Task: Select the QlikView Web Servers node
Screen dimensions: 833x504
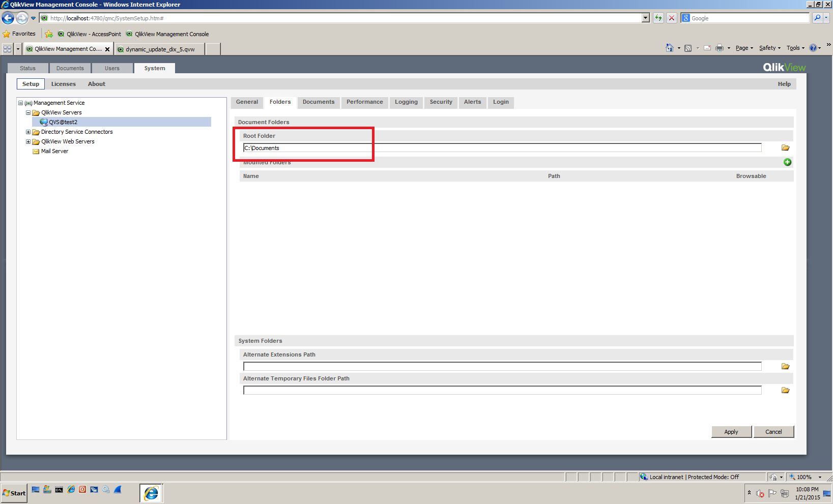Action: (x=68, y=142)
